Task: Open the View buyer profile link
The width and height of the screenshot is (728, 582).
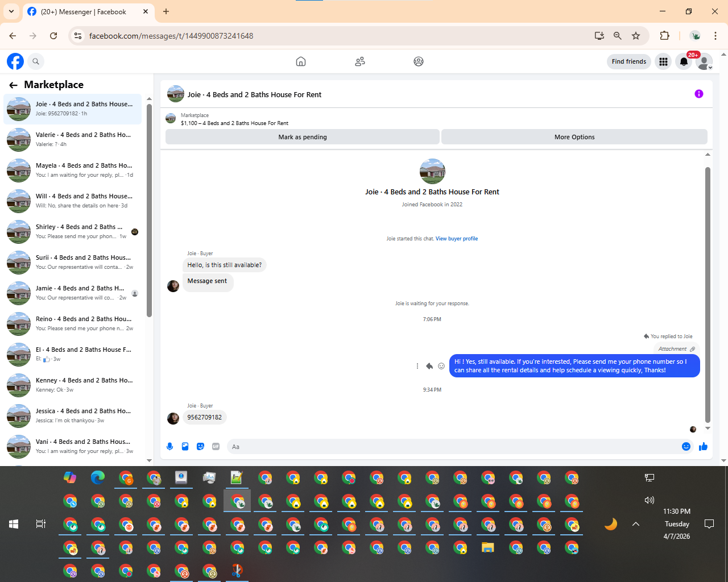Action: click(x=457, y=239)
